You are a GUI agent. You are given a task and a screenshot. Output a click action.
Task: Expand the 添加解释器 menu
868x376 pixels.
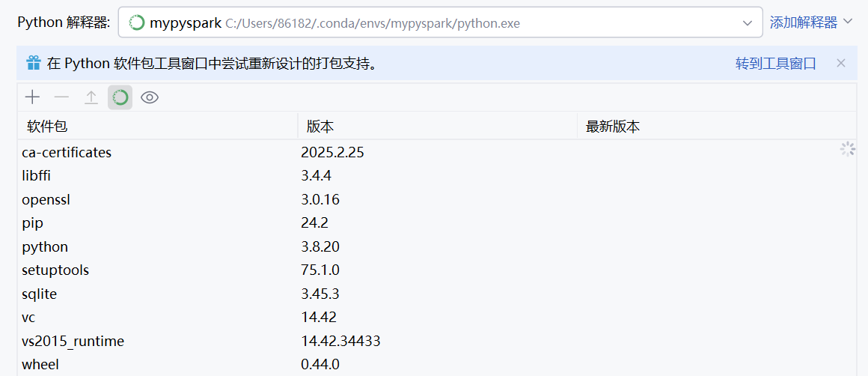click(x=811, y=22)
